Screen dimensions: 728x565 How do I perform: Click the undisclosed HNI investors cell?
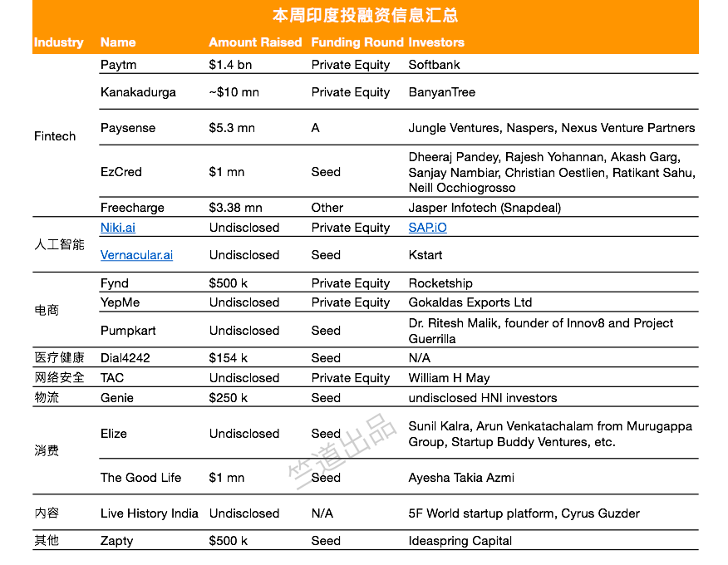pos(483,398)
